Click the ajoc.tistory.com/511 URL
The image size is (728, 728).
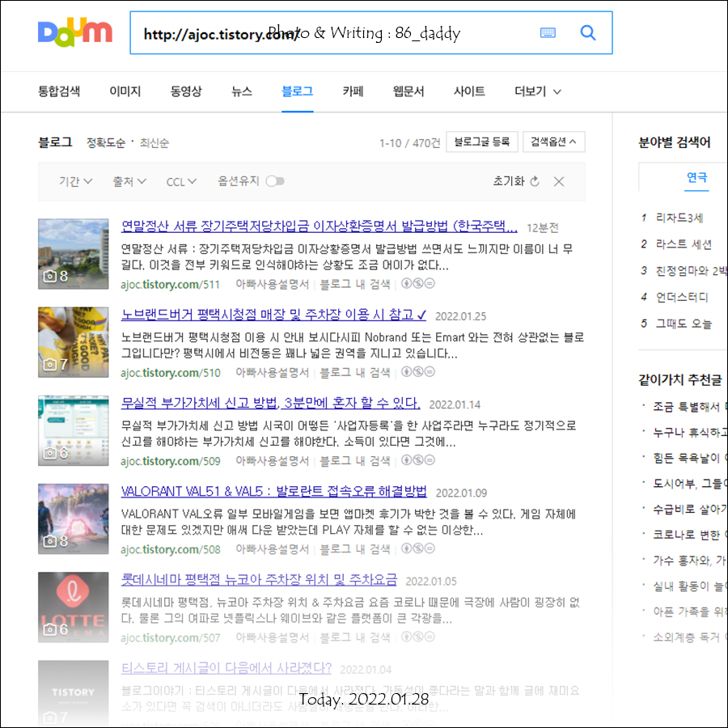[x=170, y=284]
